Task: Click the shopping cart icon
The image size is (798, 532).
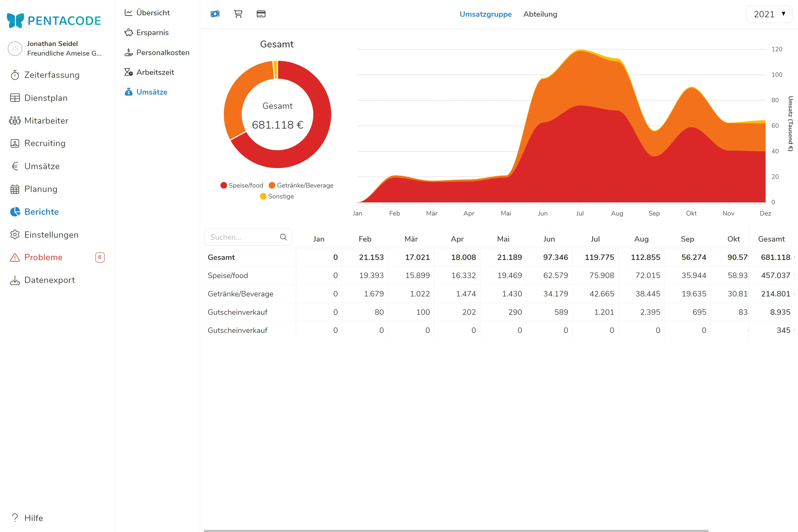Action: 238,14
